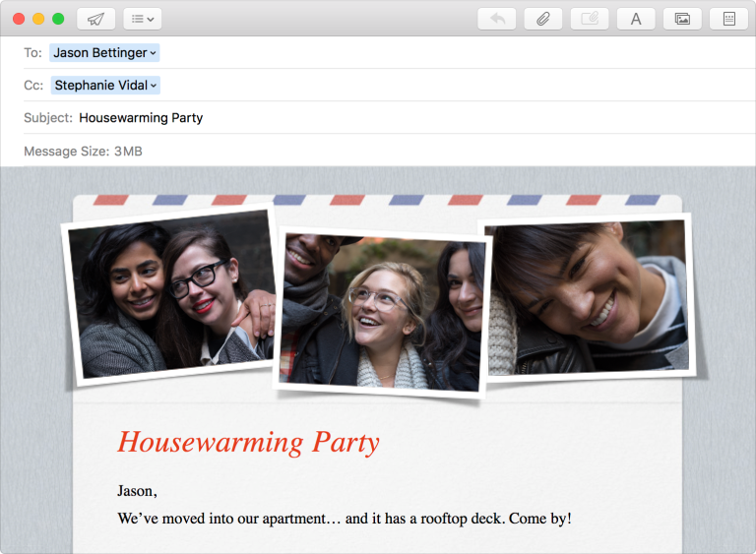The height and width of the screenshot is (554, 756).
Task: Minimize window with the yellow button
Action: (38, 19)
